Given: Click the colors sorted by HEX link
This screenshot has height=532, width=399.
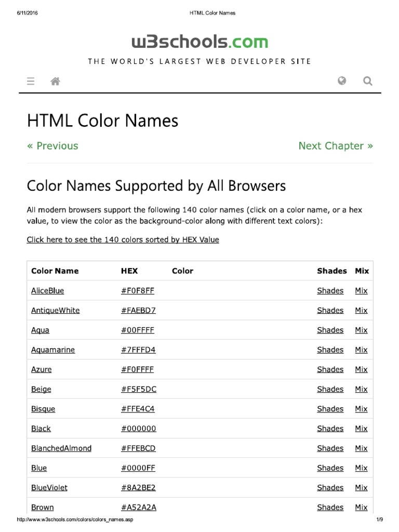Looking at the screenshot, I should (123, 240).
